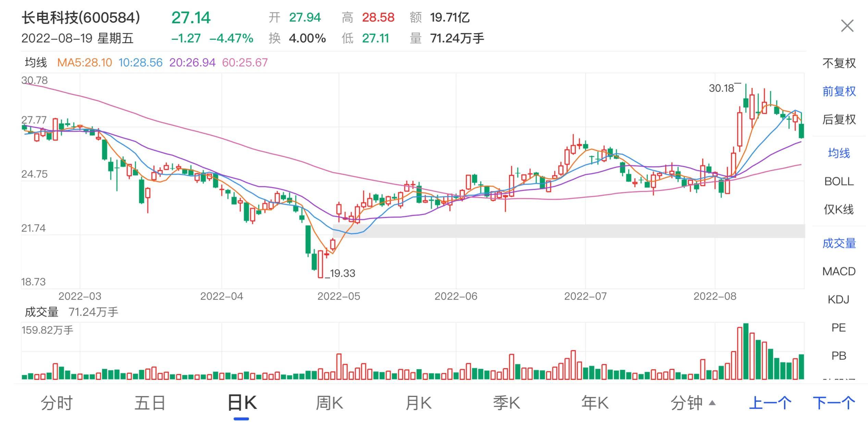
Task: Select 成交量 volume indicator
Action: (x=839, y=243)
